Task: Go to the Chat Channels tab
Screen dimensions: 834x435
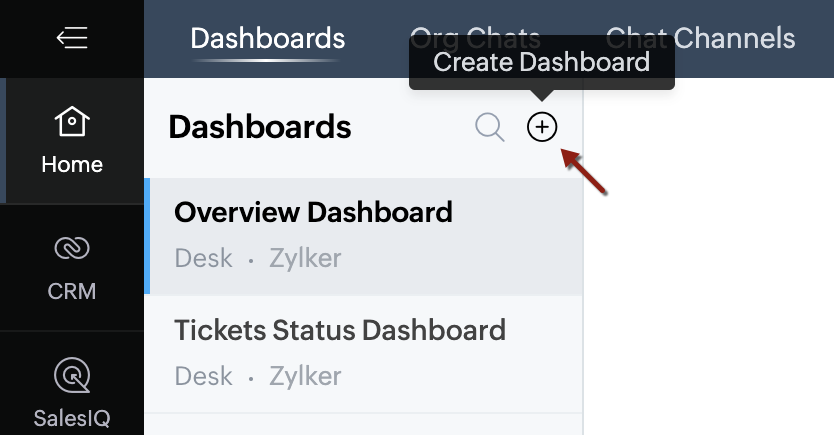Action: coord(700,39)
